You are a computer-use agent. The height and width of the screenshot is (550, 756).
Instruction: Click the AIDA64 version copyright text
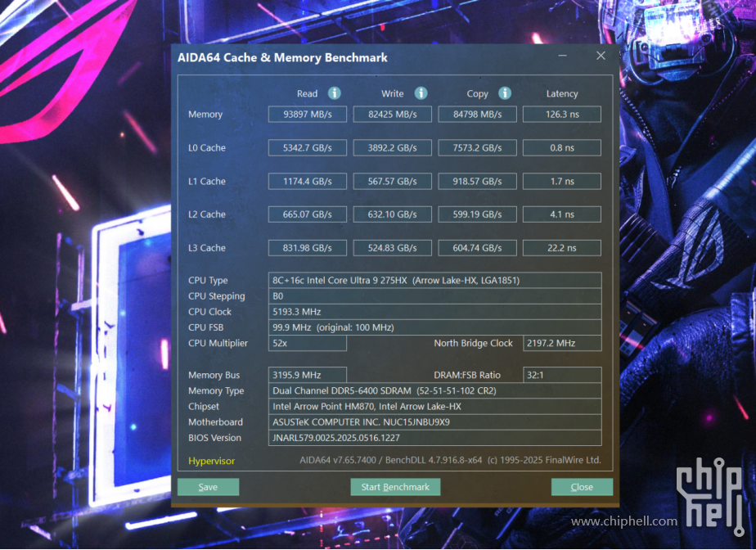pyautogui.click(x=450, y=460)
